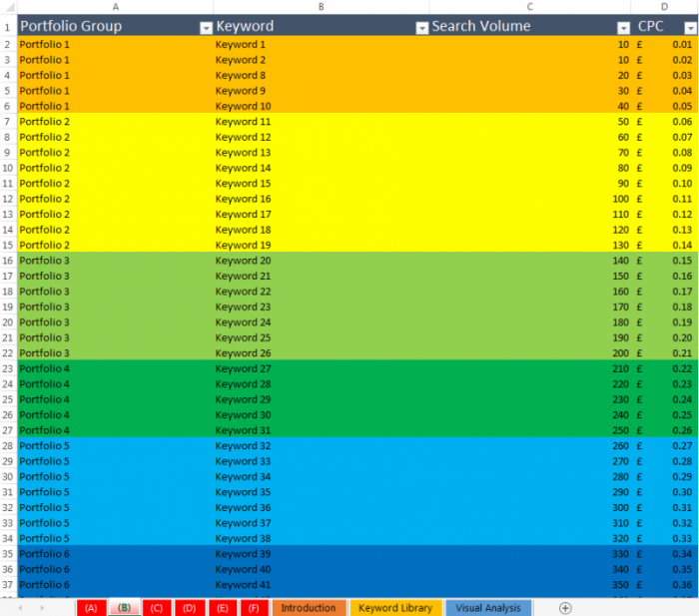
Task: Open the Introduction sheet tab
Action: click(x=309, y=608)
